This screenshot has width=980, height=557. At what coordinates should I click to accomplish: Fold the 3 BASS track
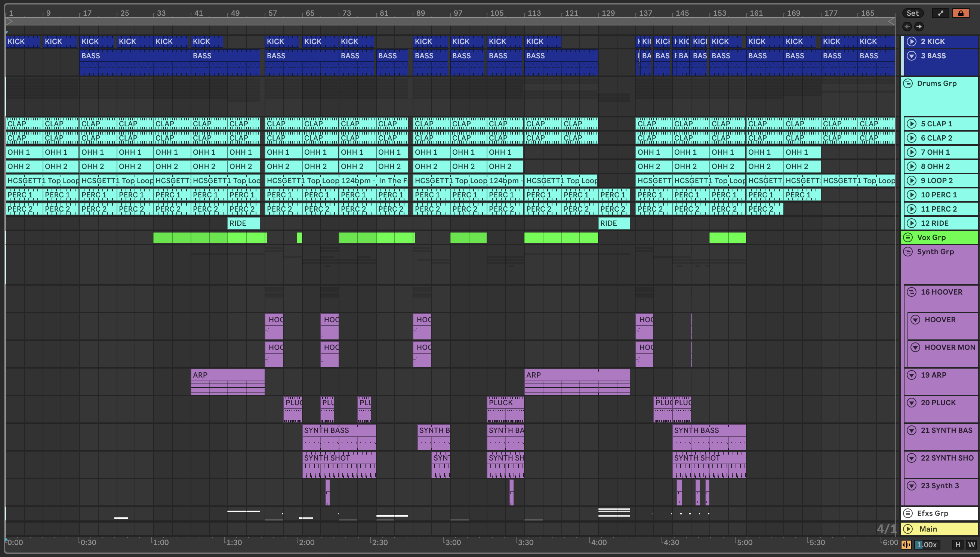pos(912,56)
